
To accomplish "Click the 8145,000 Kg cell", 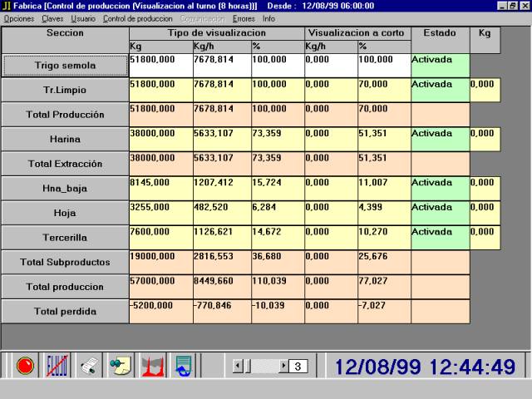I will coord(161,189).
